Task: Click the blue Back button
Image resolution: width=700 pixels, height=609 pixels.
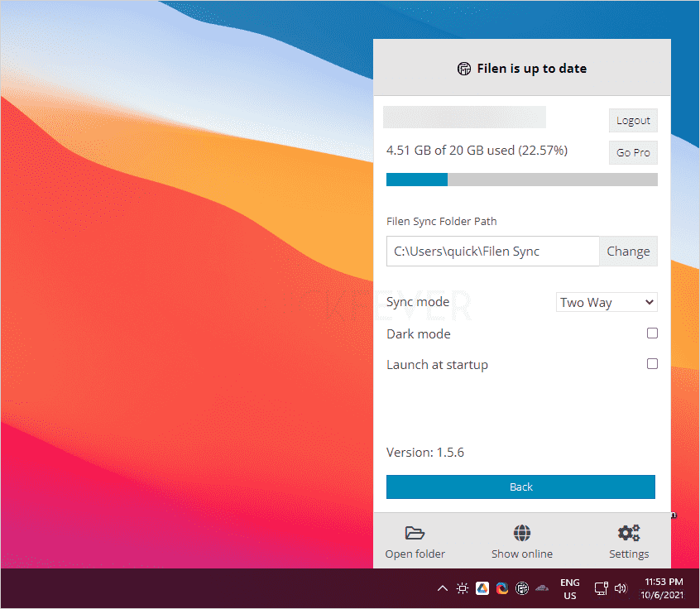Action: tap(520, 487)
